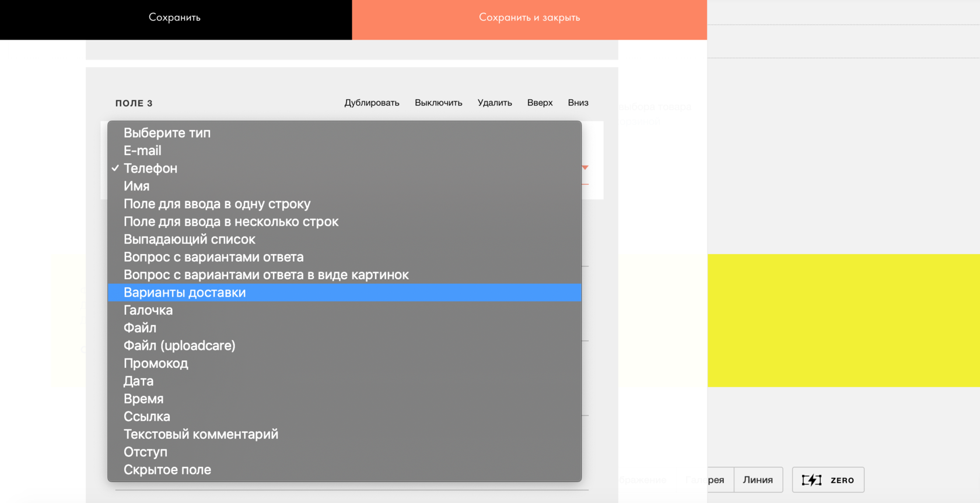
Task: Click 'Сохранить и закрыть' orange button
Action: 529,18
